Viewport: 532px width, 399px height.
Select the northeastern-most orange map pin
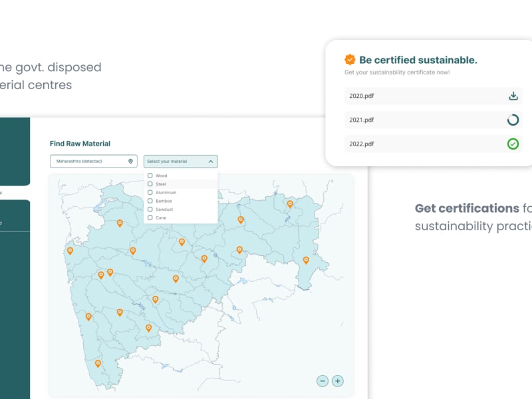(x=290, y=203)
